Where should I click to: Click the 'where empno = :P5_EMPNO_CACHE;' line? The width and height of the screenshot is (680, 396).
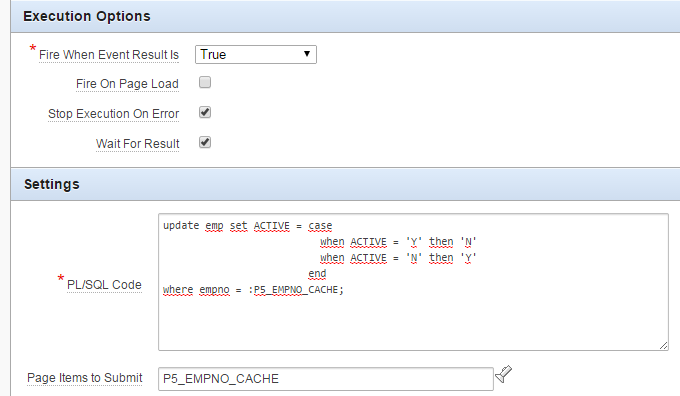pyautogui.click(x=253, y=290)
